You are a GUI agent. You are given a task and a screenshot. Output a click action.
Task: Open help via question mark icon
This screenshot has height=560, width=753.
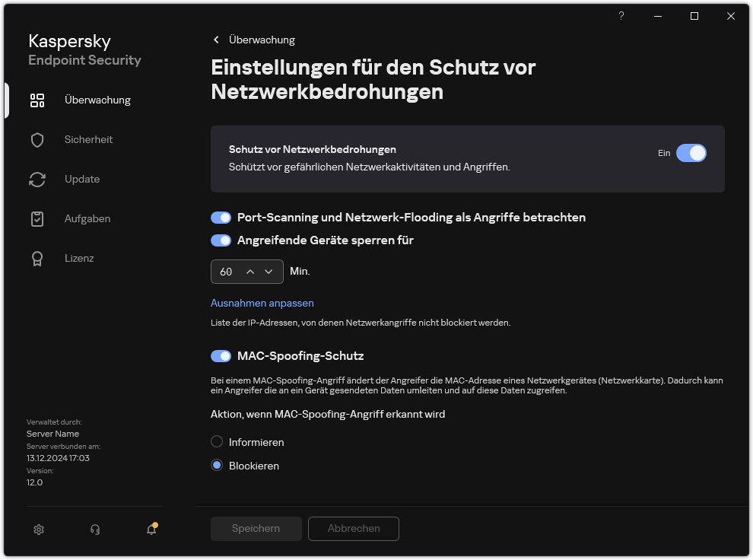pos(621,16)
